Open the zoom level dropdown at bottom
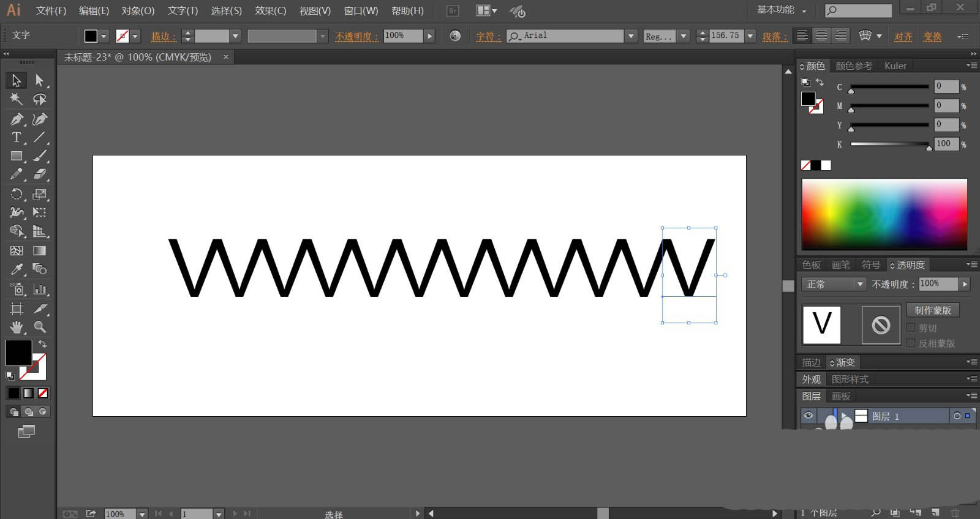 pos(142,514)
